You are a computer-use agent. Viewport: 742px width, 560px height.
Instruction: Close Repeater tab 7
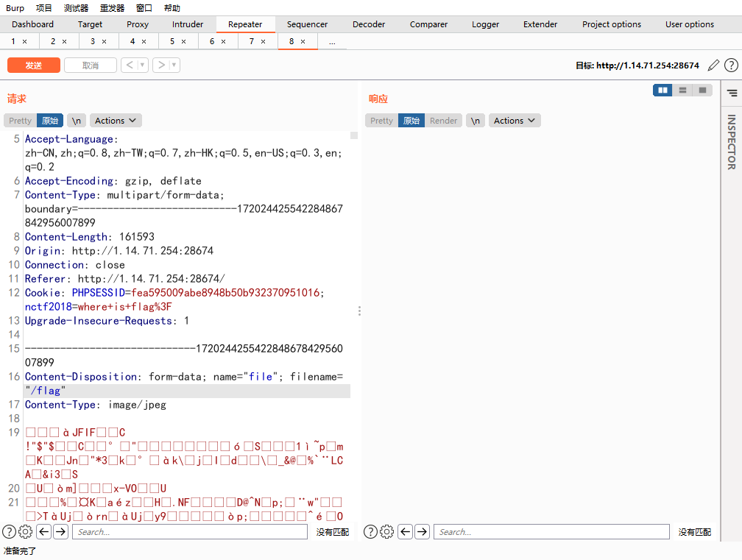pyautogui.click(x=263, y=42)
